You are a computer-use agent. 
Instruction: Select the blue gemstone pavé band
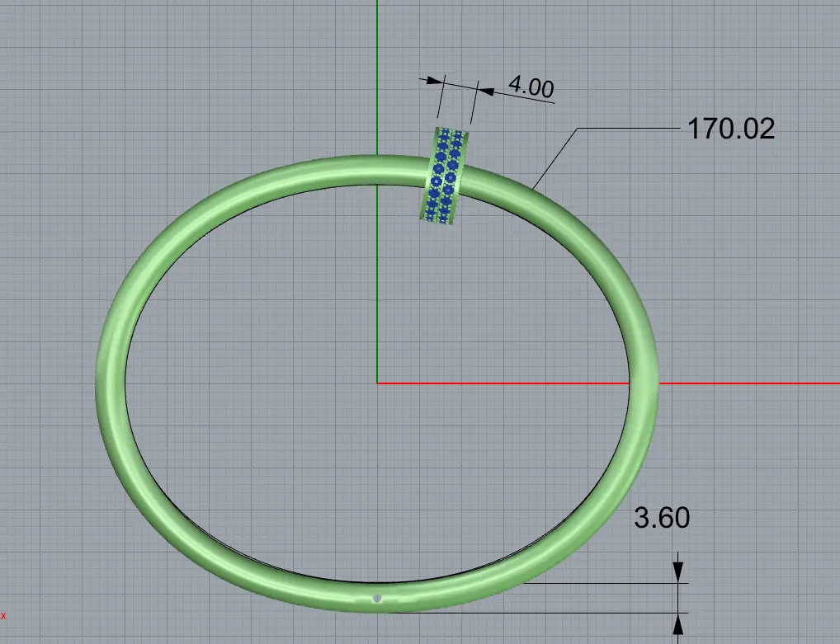click(x=446, y=175)
